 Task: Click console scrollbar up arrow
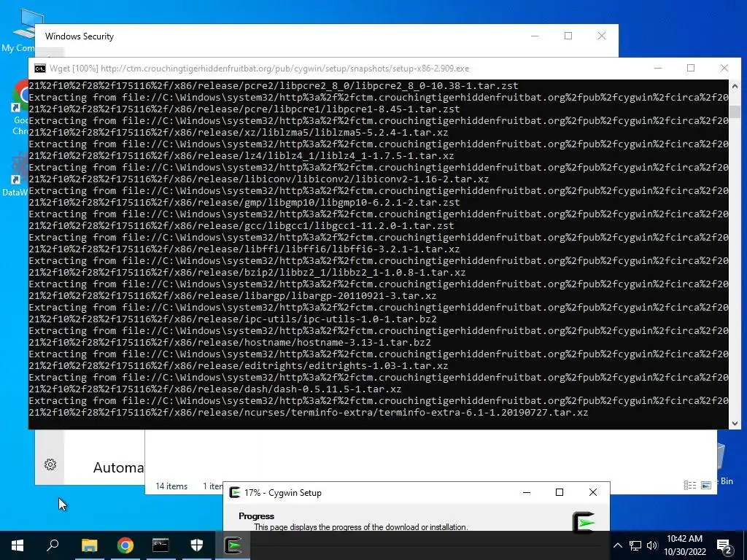pyautogui.click(x=735, y=86)
